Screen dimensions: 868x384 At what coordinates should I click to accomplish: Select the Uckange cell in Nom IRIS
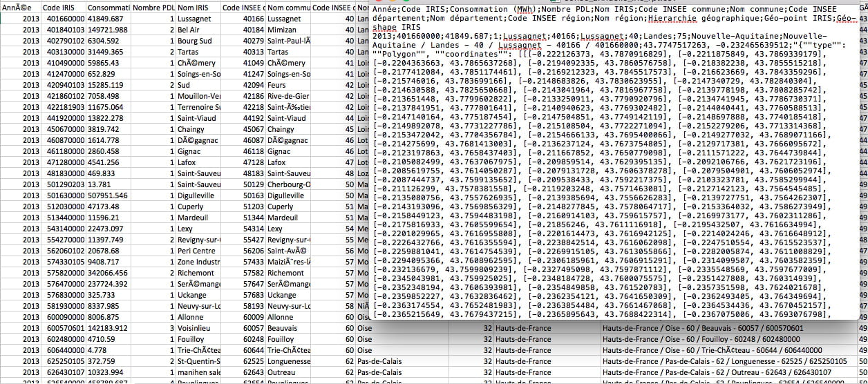pos(198,295)
